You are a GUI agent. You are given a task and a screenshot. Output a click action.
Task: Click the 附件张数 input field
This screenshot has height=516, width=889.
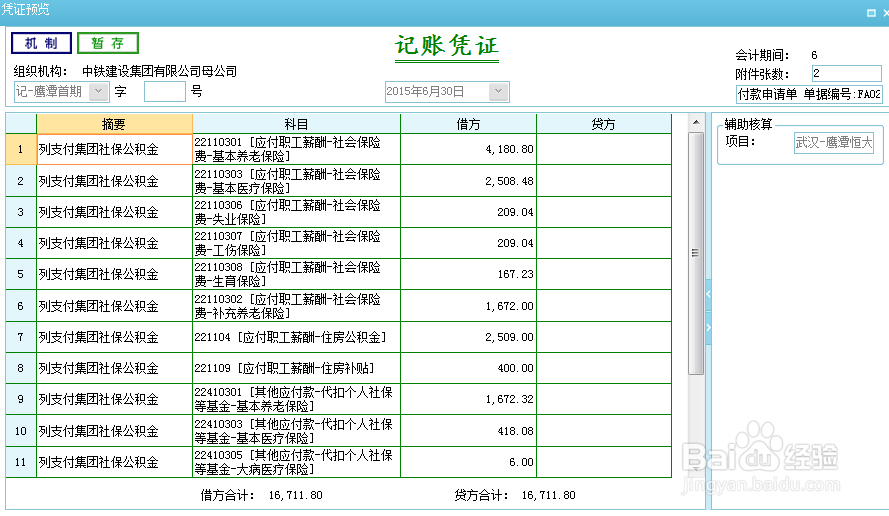(x=846, y=73)
